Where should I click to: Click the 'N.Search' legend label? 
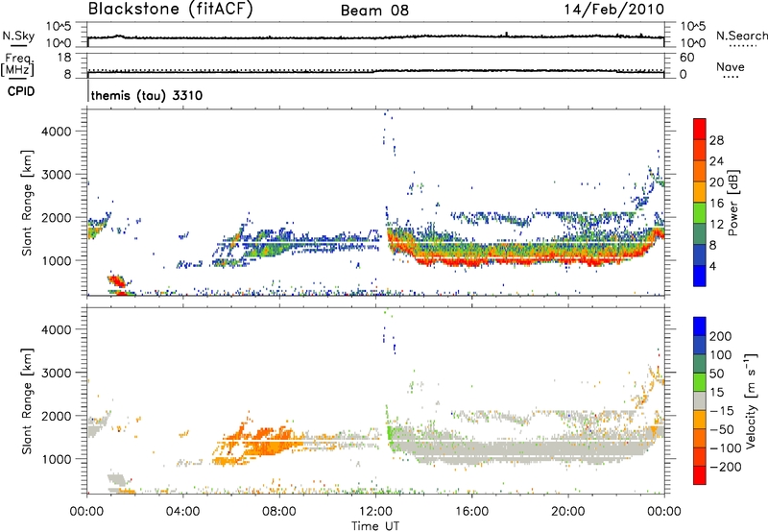(741, 36)
